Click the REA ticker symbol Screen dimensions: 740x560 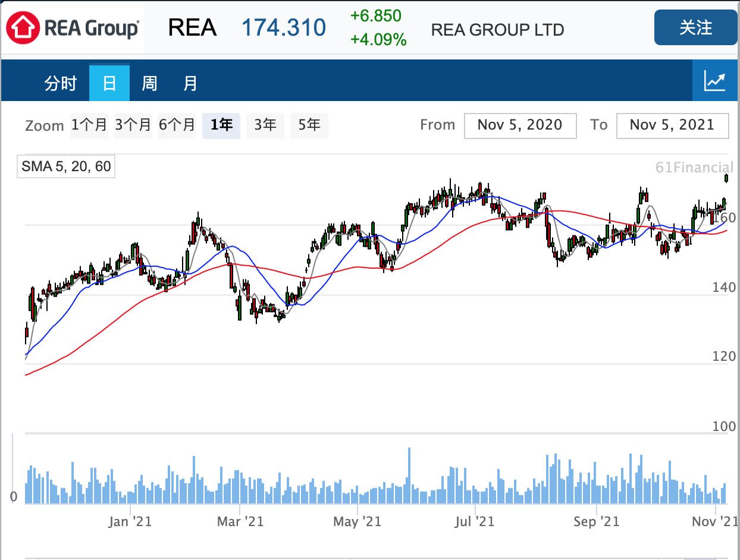[x=192, y=28]
